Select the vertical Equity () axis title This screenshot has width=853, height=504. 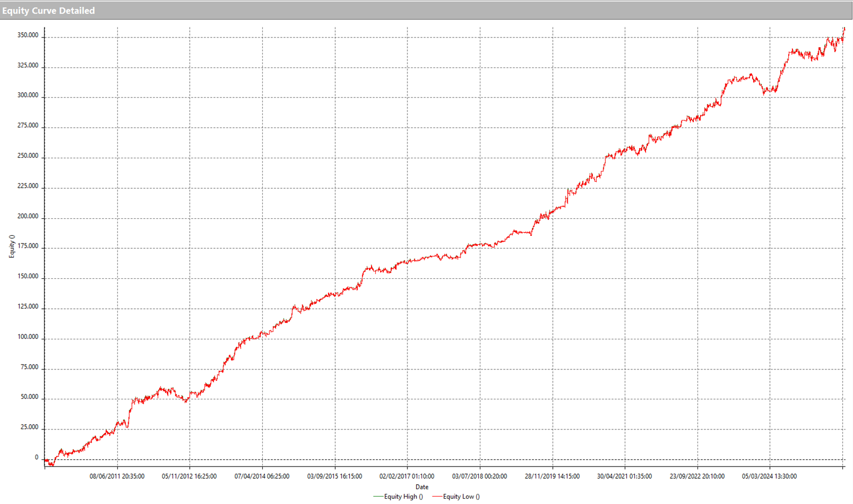tap(12, 247)
